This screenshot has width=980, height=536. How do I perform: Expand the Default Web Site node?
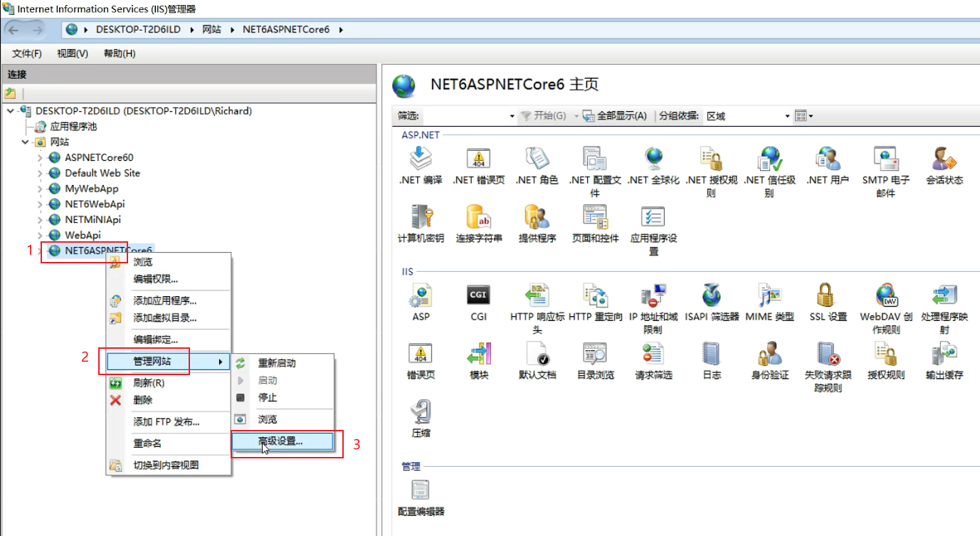tap(40, 174)
